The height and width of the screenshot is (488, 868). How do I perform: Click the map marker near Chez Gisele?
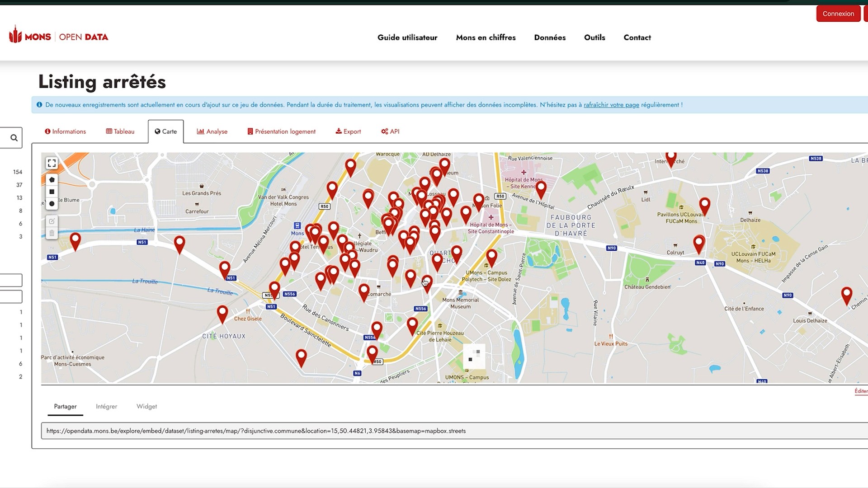(222, 313)
